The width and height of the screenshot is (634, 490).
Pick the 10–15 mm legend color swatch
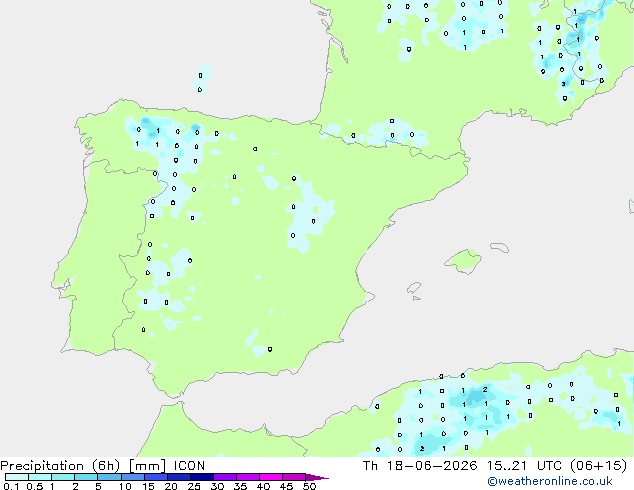(132, 477)
